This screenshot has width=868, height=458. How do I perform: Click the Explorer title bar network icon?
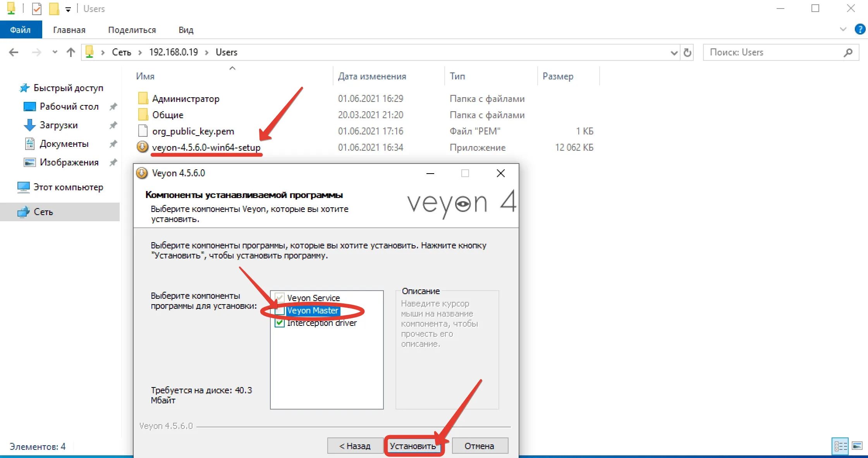(x=11, y=9)
